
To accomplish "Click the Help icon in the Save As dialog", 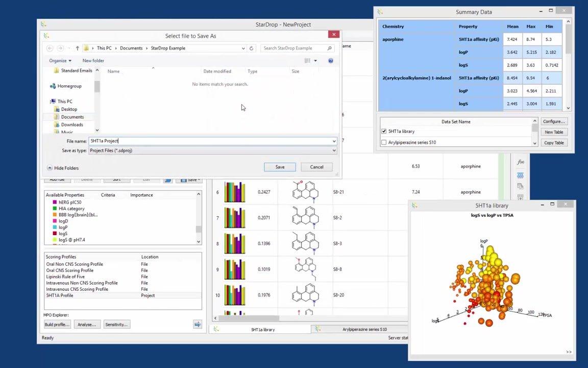I will (x=330, y=61).
